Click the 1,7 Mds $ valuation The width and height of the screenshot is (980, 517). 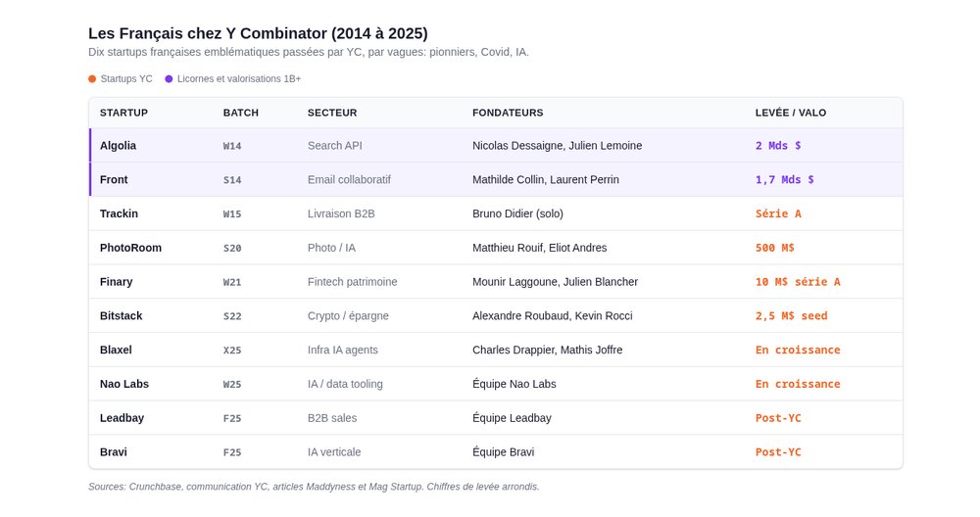tap(784, 179)
